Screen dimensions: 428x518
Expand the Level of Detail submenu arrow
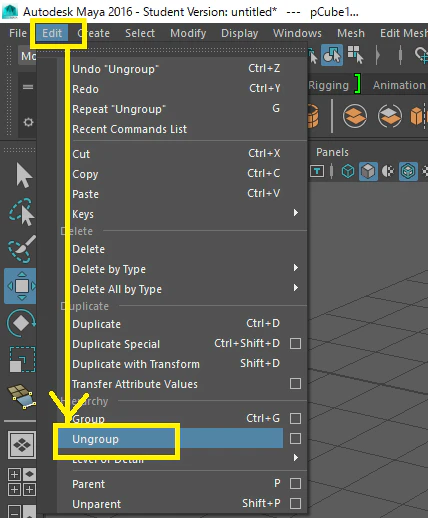coord(296,457)
